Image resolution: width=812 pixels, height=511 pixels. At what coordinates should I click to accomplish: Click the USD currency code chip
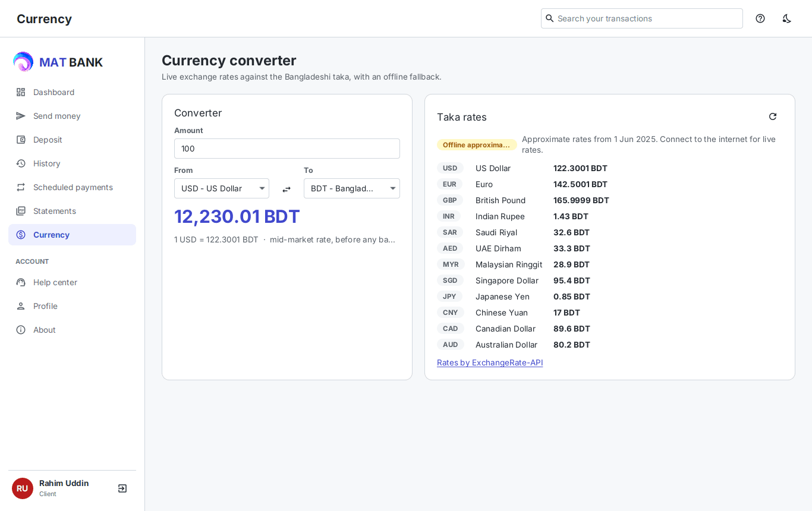(x=450, y=168)
